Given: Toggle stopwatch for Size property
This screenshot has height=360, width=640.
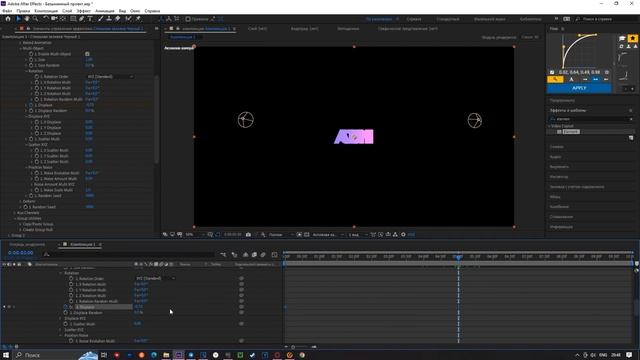Looking at the screenshot, I should (31, 60).
